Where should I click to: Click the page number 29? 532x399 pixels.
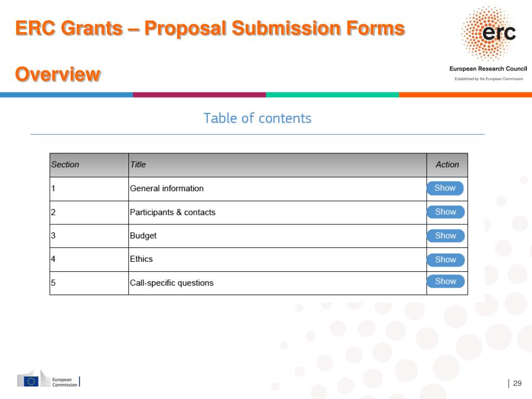[x=517, y=383]
